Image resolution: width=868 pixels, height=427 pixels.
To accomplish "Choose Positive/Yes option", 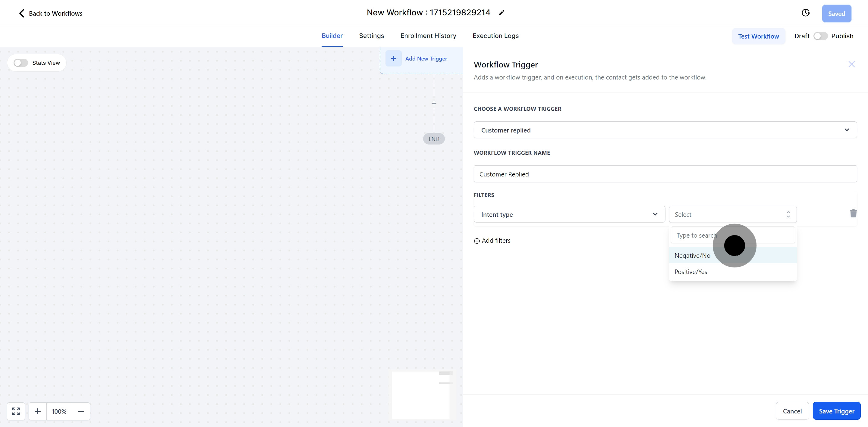I will pyautogui.click(x=691, y=272).
